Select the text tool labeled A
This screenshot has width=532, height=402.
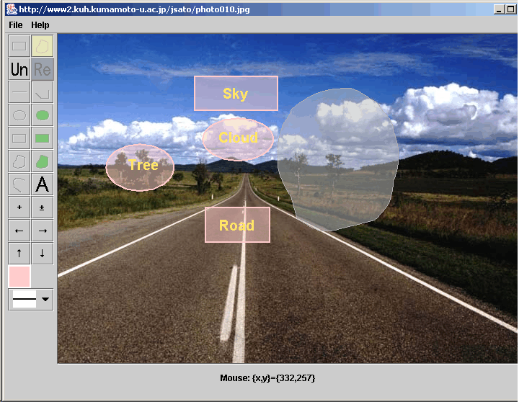coord(43,184)
